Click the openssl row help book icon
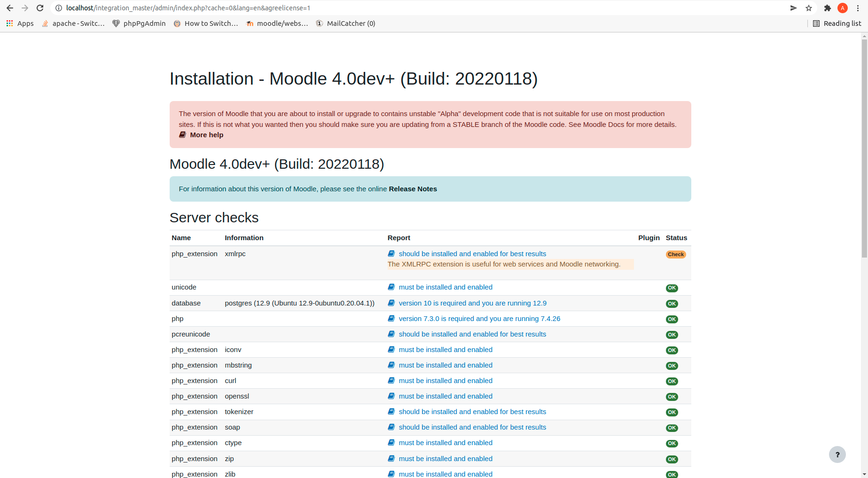Image resolution: width=868 pixels, height=478 pixels. [391, 396]
